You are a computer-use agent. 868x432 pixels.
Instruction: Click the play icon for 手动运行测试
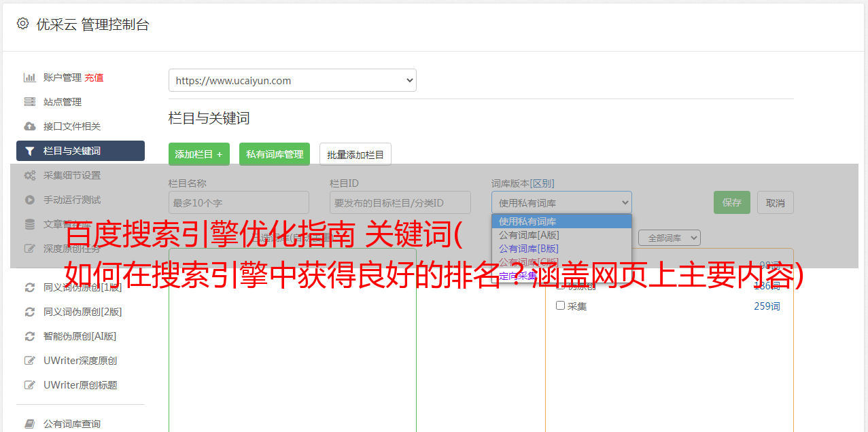(x=30, y=200)
